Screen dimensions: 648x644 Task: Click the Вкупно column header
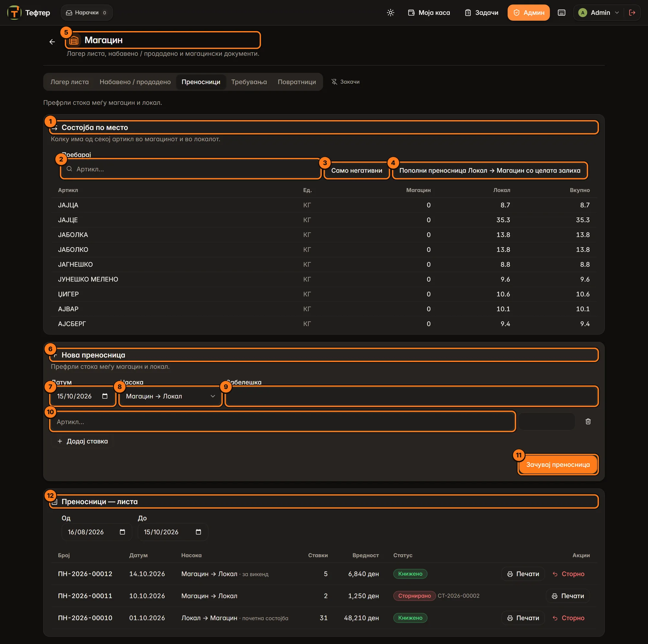[x=580, y=190]
